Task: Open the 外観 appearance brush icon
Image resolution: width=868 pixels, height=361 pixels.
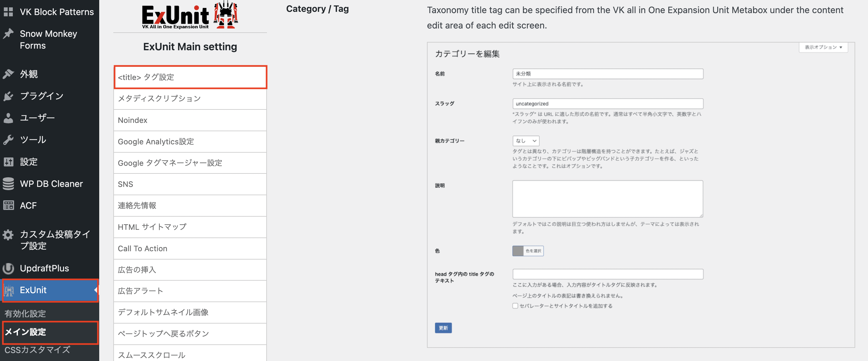Action: 8,74
